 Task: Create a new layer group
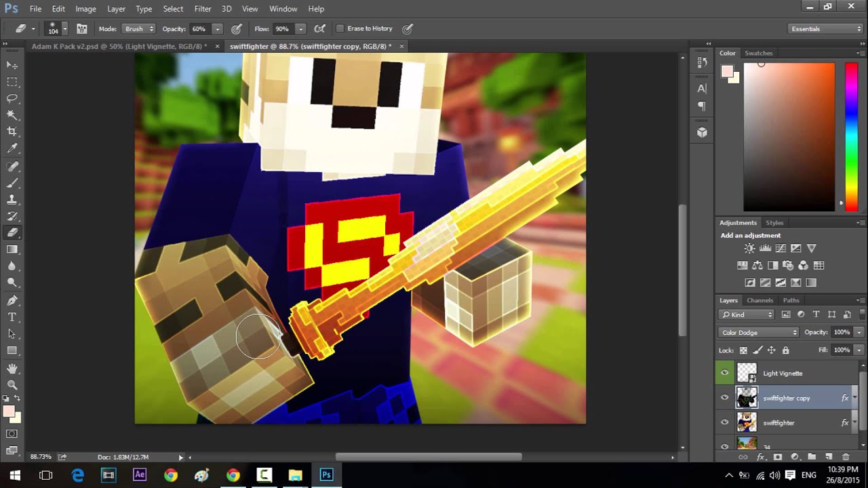point(811,457)
